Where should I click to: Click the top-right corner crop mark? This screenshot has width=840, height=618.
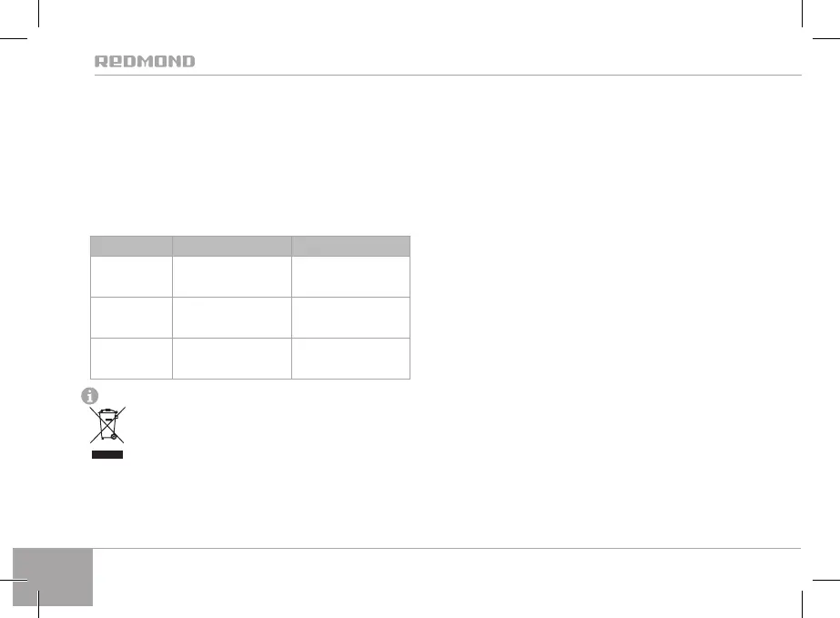click(802, 36)
